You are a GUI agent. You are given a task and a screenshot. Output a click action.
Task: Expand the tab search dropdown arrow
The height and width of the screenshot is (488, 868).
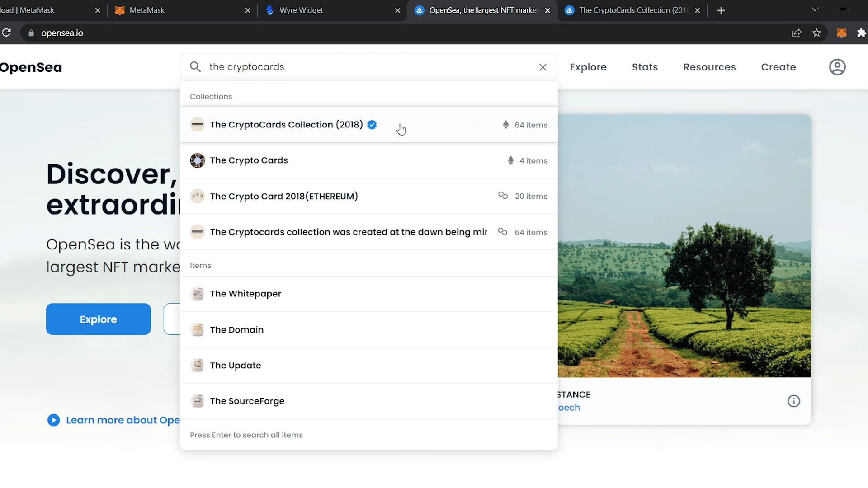click(x=815, y=9)
